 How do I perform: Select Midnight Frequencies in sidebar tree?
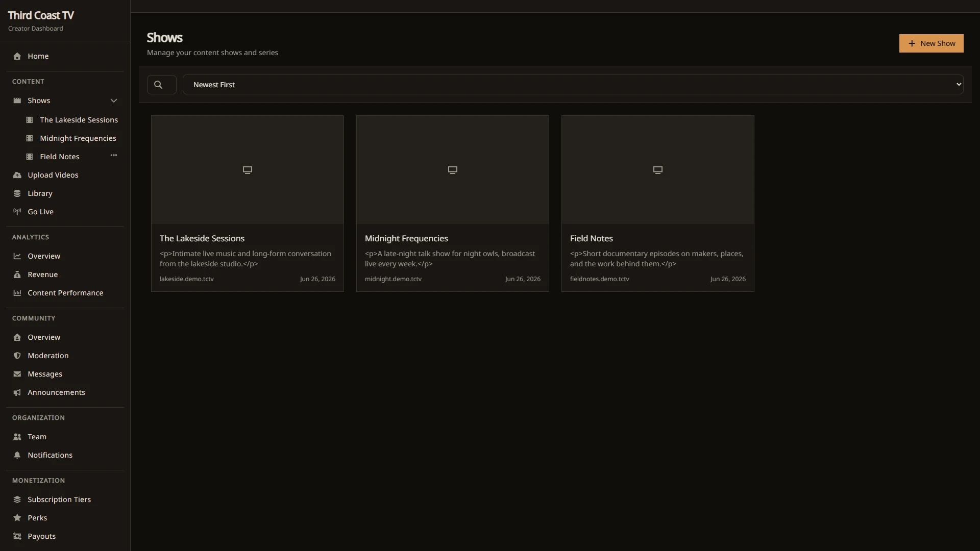[x=71, y=138]
